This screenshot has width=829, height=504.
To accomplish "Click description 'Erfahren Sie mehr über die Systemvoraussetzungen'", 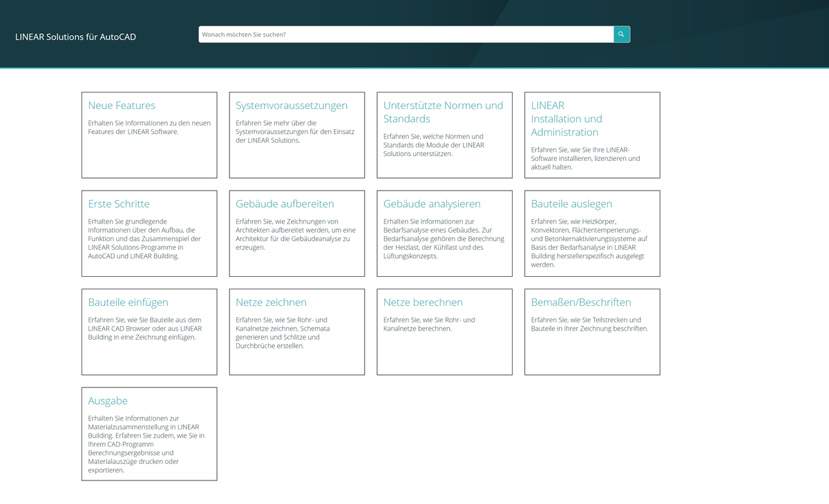I will (x=295, y=131).
